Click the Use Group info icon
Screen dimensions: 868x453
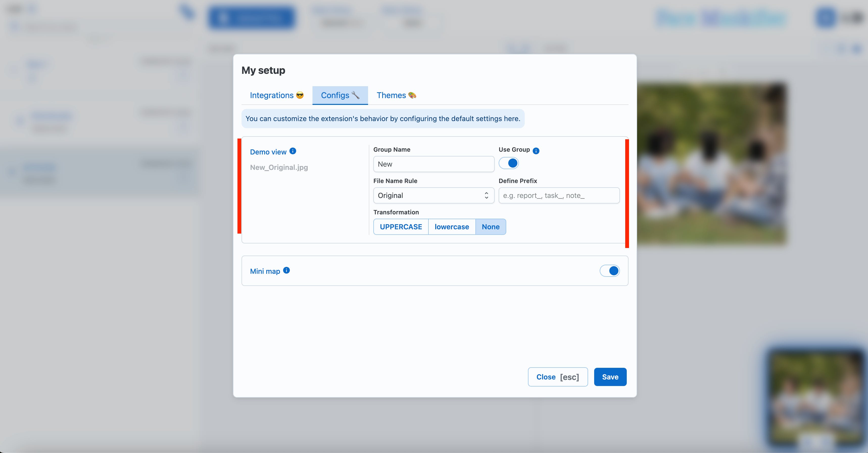(x=536, y=151)
